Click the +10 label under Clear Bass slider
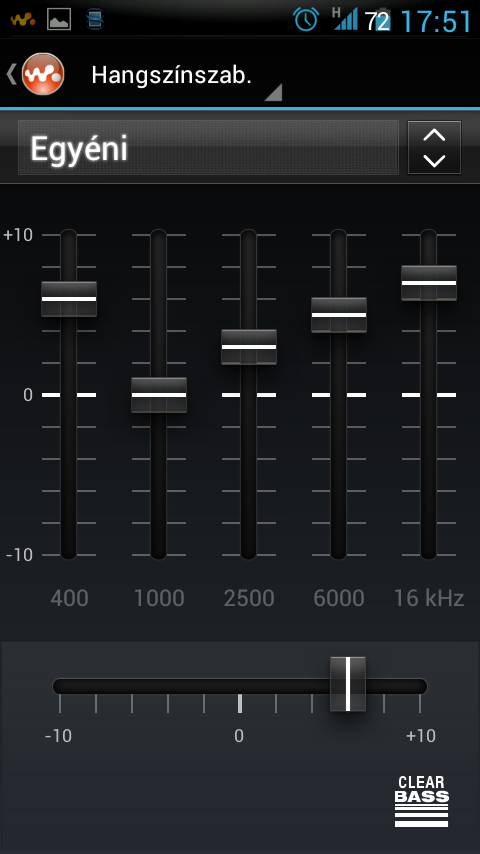Image resolution: width=480 pixels, height=854 pixels. point(421,736)
